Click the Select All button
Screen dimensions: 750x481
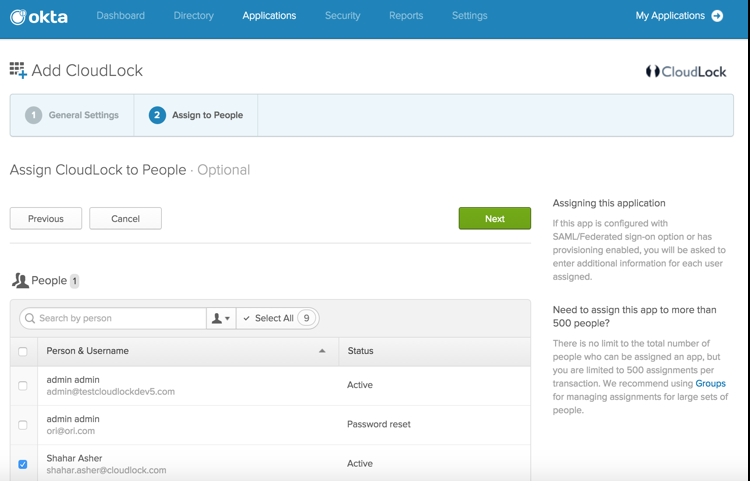point(277,318)
